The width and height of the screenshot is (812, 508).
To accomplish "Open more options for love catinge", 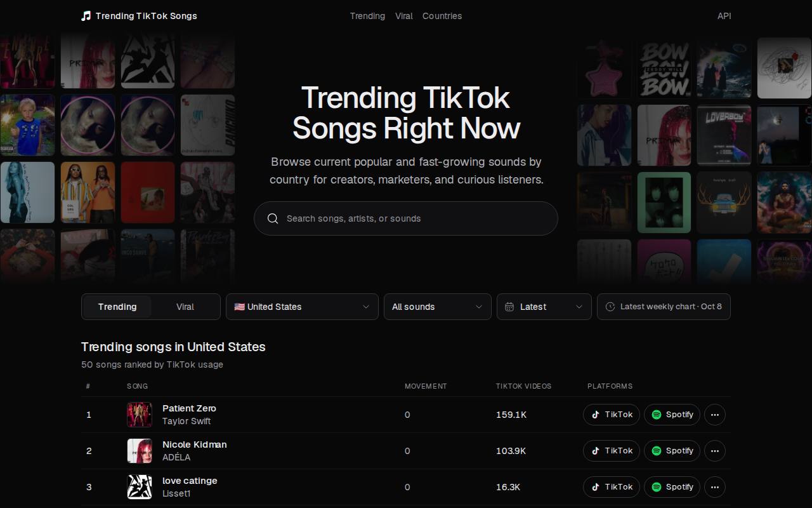I will coord(715,487).
